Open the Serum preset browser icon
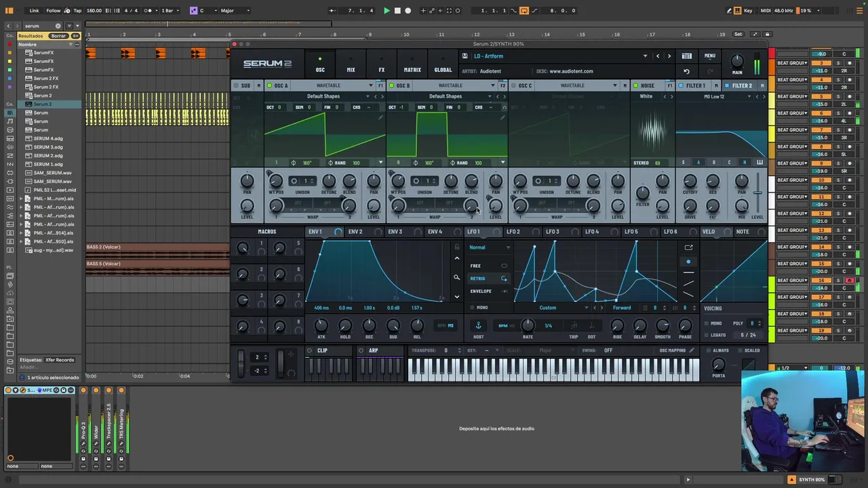The height and width of the screenshot is (488, 868). tap(687, 56)
